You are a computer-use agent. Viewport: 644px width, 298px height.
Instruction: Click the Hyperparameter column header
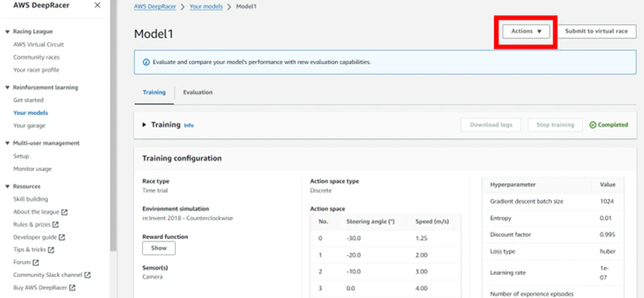pos(512,185)
